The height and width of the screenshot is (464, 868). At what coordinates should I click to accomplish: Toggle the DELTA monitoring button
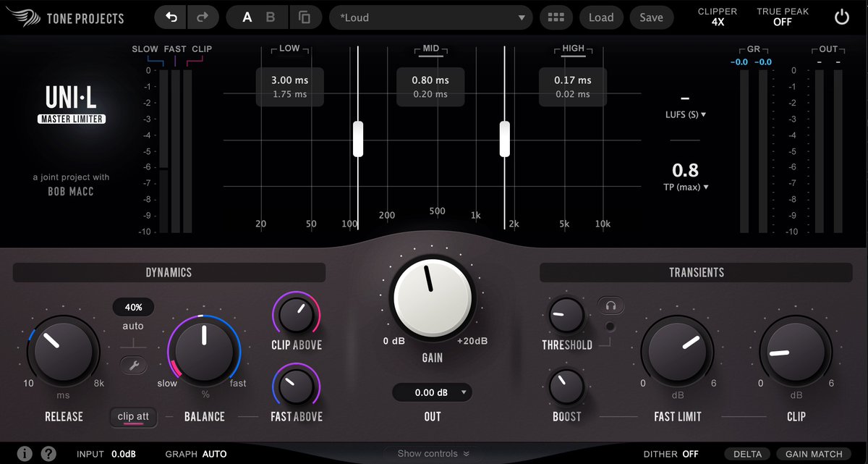pyautogui.click(x=747, y=454)
